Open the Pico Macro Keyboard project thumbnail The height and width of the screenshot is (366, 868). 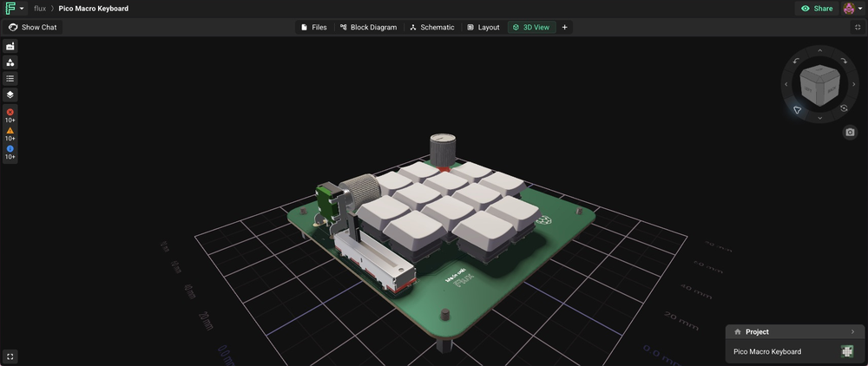(847, 351)
